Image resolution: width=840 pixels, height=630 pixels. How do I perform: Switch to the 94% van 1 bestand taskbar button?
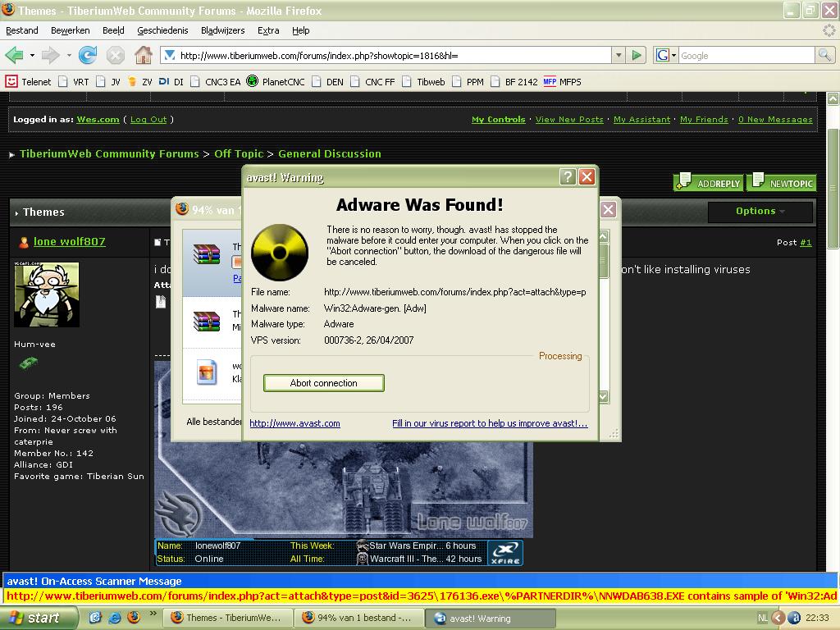pos(359,618)
